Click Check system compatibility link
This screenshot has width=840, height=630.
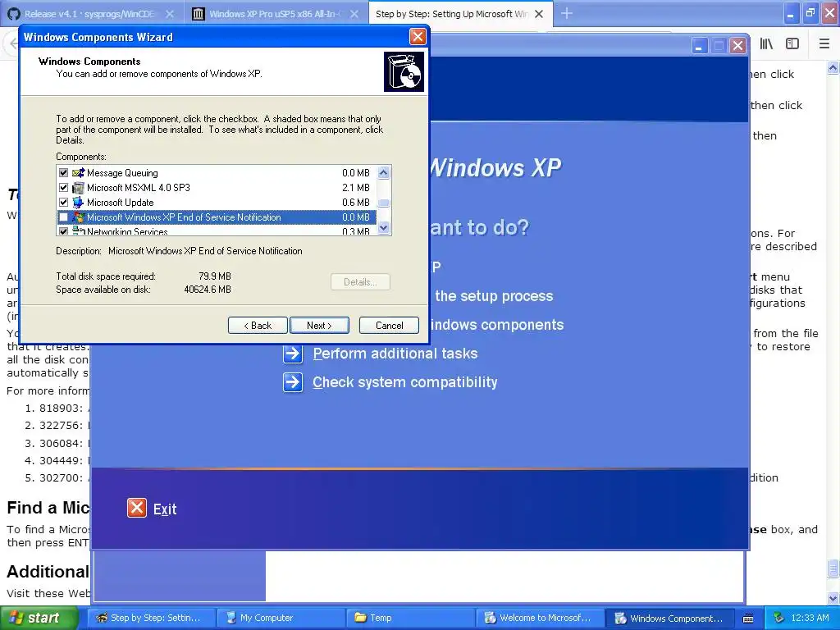[x=405, y=382]
